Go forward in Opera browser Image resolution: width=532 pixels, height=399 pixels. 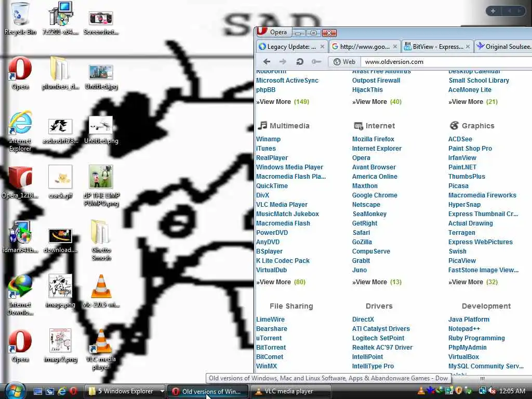pyautogui.click(x=282, y=61)
